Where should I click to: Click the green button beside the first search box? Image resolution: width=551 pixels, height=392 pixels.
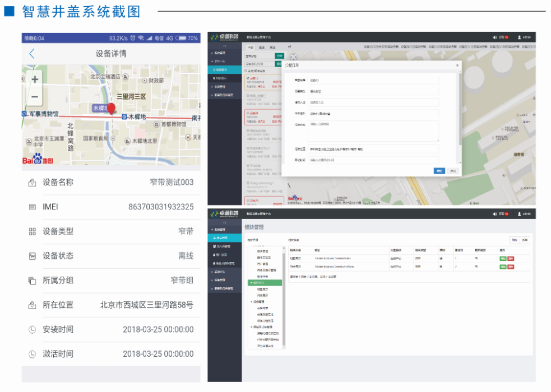point(279,56)
